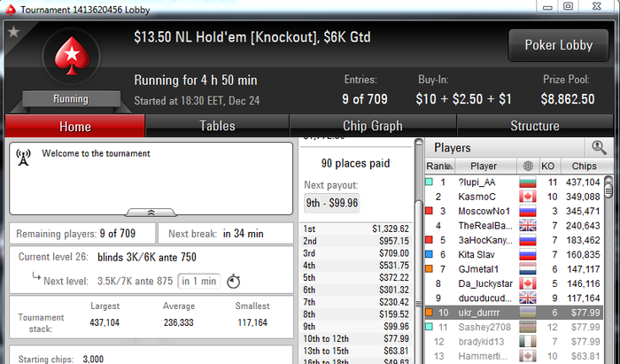Viewport: 620px width, 364px height.
Task: Click the globe country column header icon
Action: click(528, 166)
